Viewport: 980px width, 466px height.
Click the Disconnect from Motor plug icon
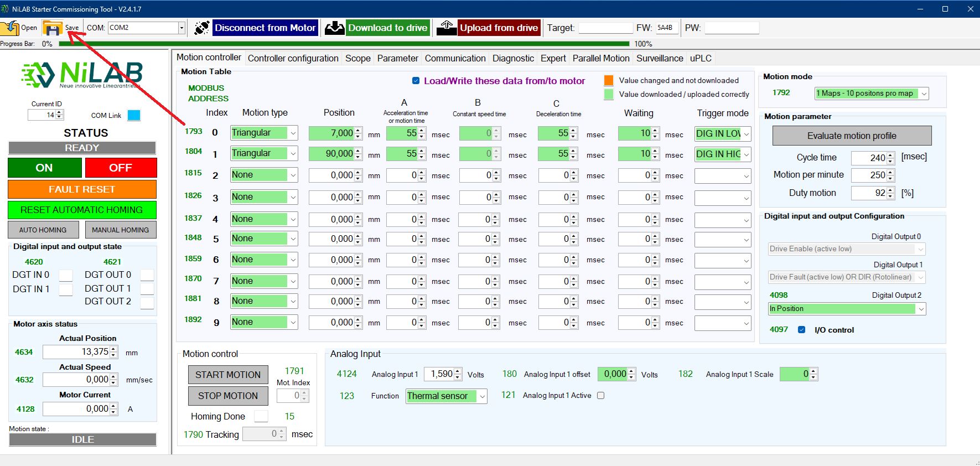click(x=202, y=28)
